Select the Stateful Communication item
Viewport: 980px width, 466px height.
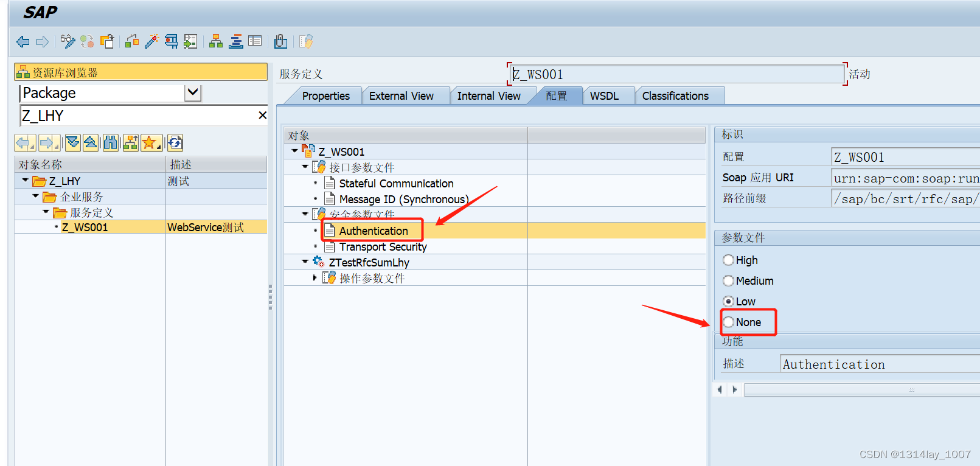(396, 184)
